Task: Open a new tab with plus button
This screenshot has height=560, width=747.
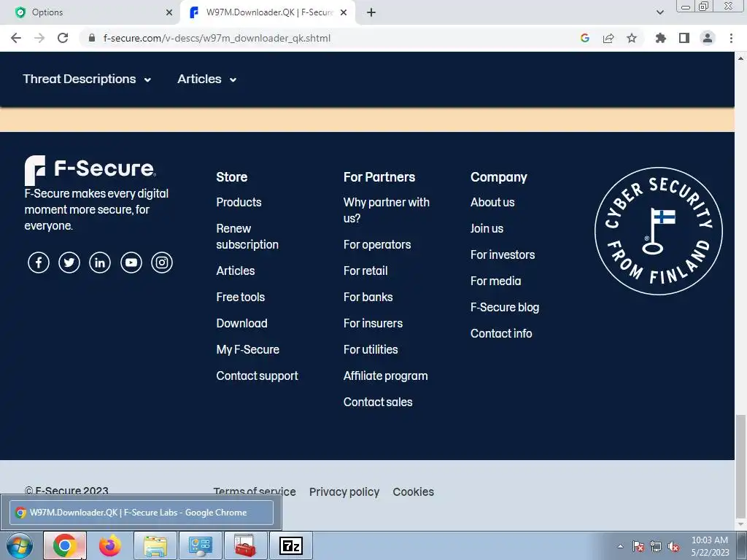Action: [x=371, y=12]
